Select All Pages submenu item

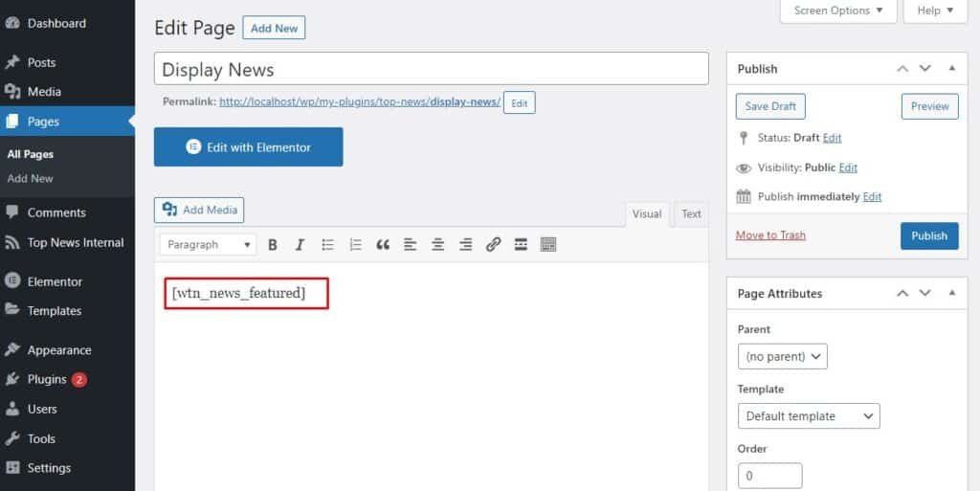tap(31, 154)
